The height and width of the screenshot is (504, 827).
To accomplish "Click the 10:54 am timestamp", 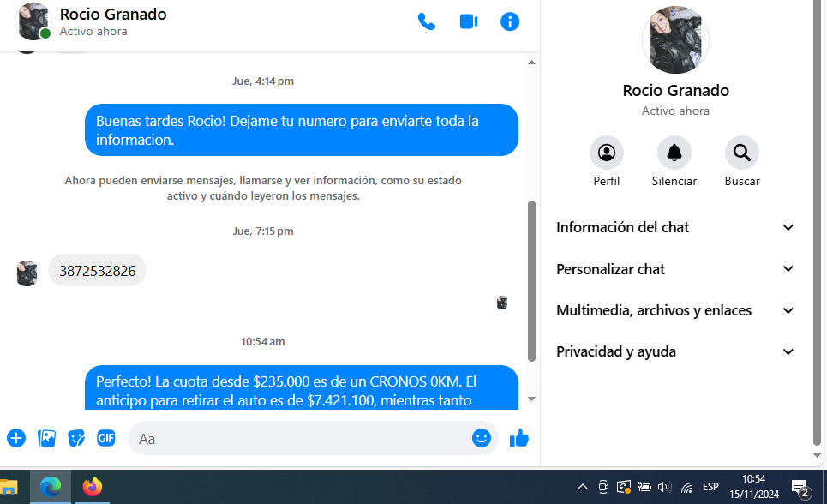I will [x=262, y=341].
